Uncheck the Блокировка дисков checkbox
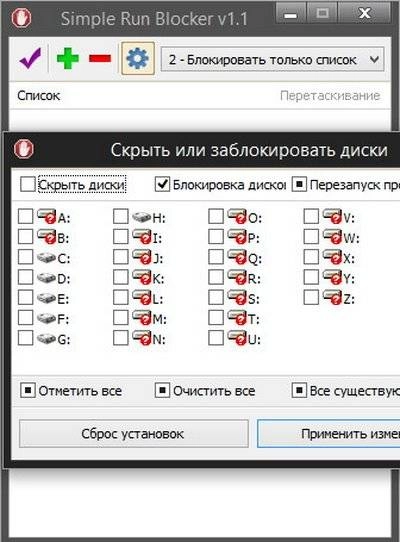The width and height of the screenshot is (400, 542). pyautogui.click(x=162, y=184)
